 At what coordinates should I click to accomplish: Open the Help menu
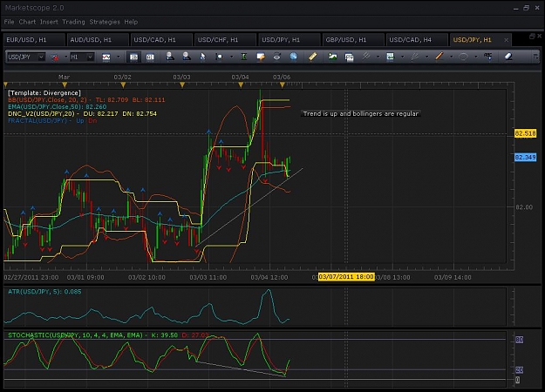pos(131,22)
